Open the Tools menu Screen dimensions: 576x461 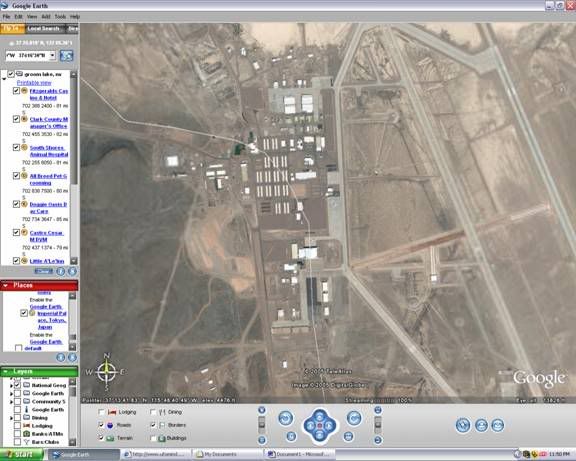(x=60, y=17)
